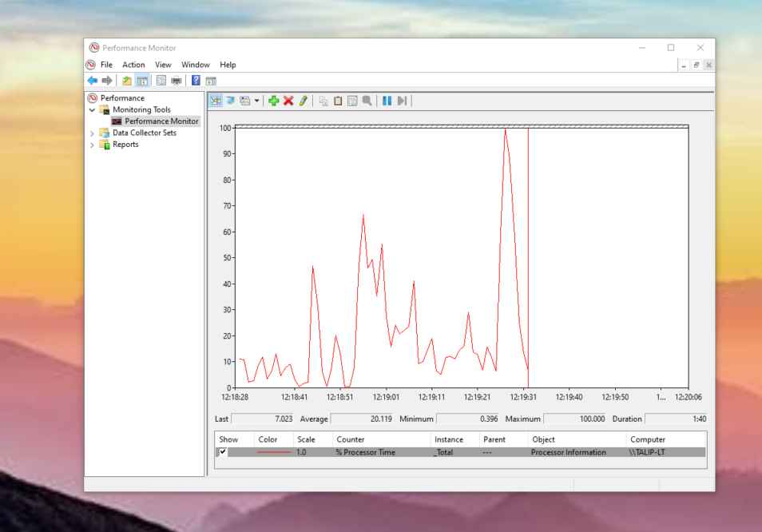Delete the selected counter

pos(288,101)
